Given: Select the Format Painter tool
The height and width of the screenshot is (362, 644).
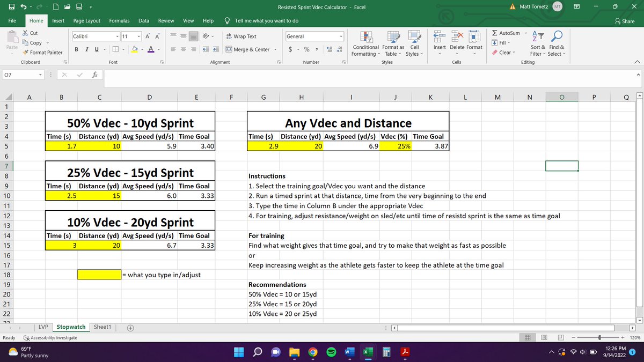Looking at the screenshot, I should (43, 53).
